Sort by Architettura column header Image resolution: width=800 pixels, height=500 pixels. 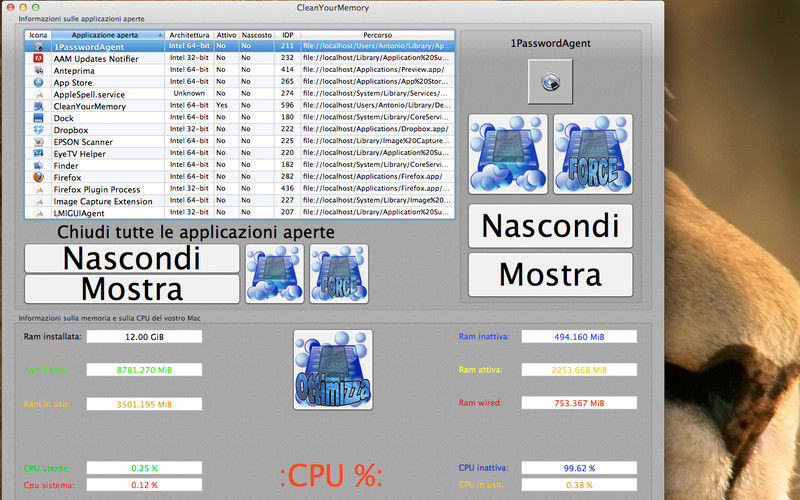pos(189,35)
